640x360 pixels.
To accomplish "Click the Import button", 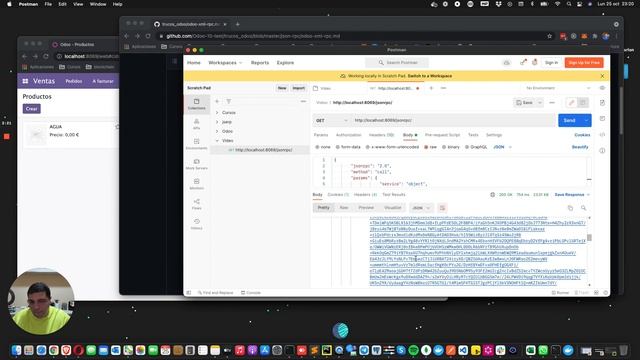I will point(298,88).
